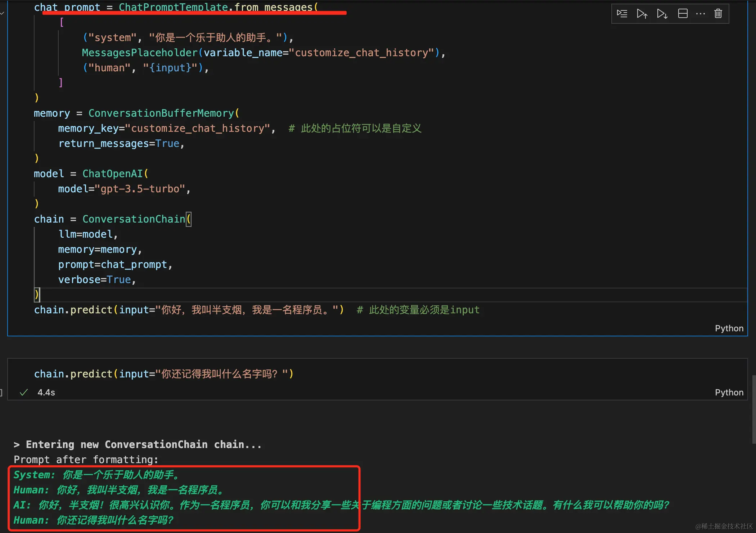Click the gpt-3.5-turbo model string
Screen dimensions: 756x533
pyautogui.click(x=140, y=189)
